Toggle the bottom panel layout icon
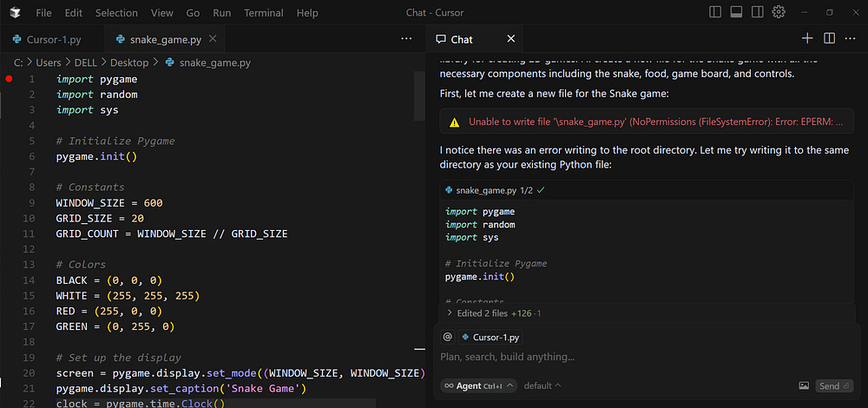 [736, 12]
